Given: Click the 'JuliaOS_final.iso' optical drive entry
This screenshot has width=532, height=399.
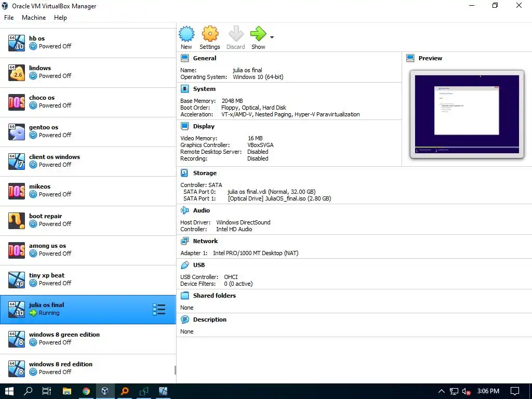Looking at the screenshot, I should pos(280,198).
